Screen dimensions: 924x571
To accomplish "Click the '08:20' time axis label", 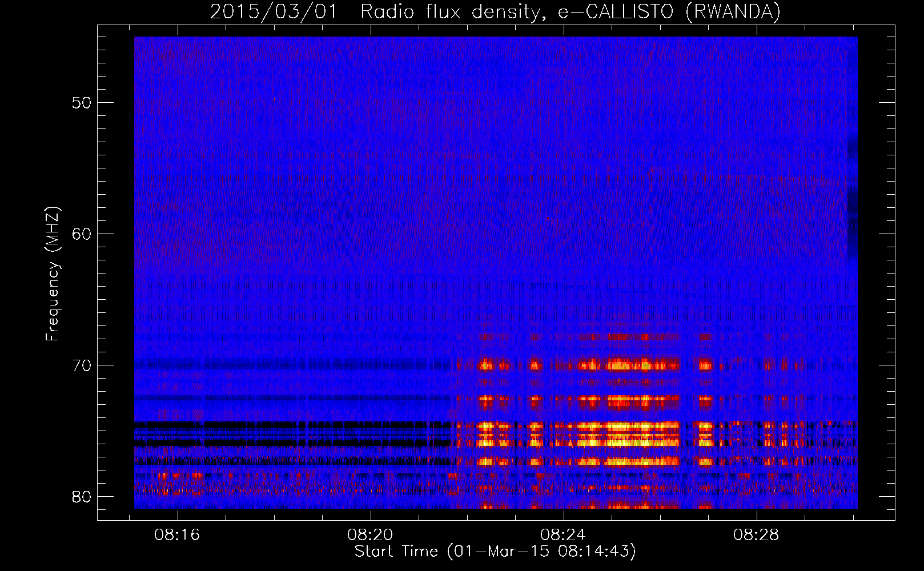I will click(370, 535).
